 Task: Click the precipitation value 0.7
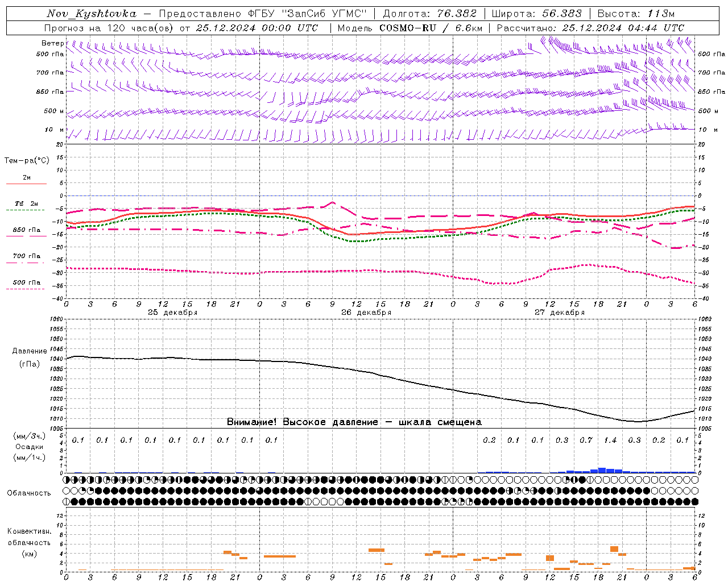click(x=586, y=440)
